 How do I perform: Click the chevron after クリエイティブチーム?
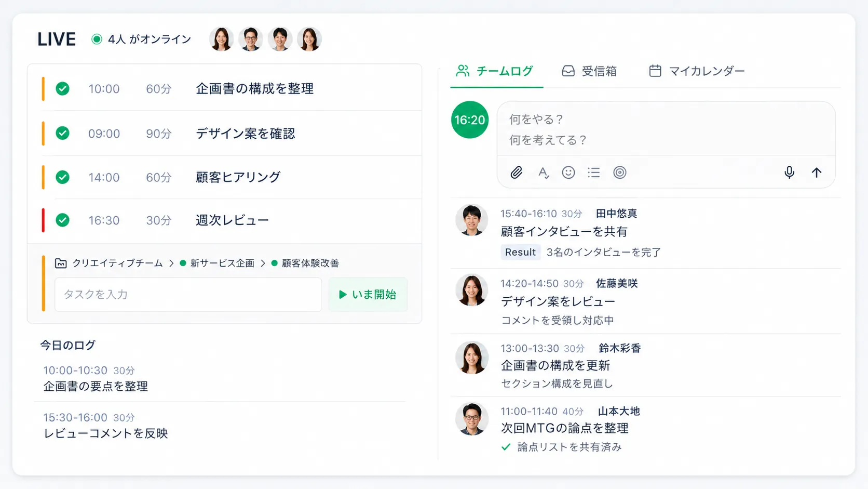(x=171, y=263)
